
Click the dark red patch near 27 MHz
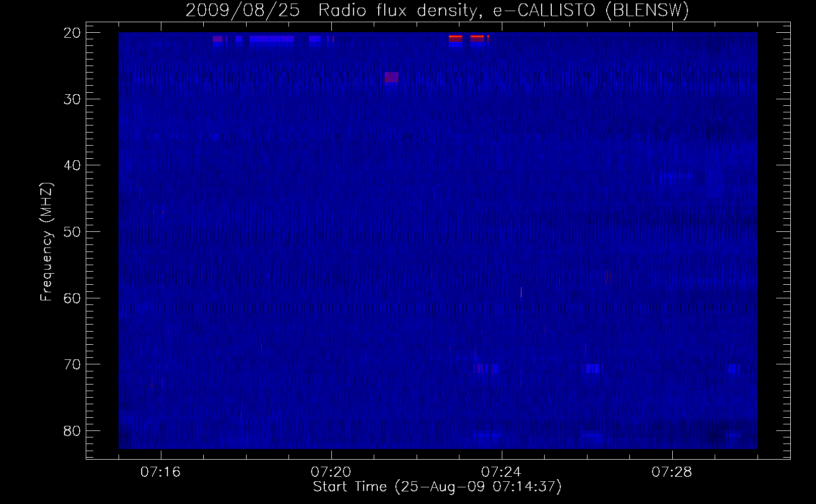(391, 77)
